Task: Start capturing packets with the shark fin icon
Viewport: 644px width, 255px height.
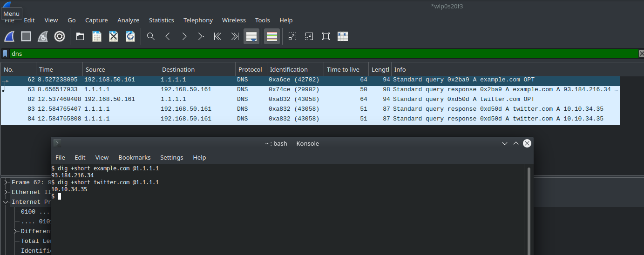Action: pos(9,36)
